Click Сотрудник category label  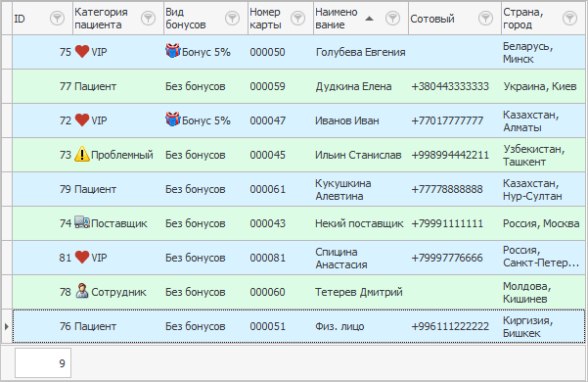(x=118, y=292)
